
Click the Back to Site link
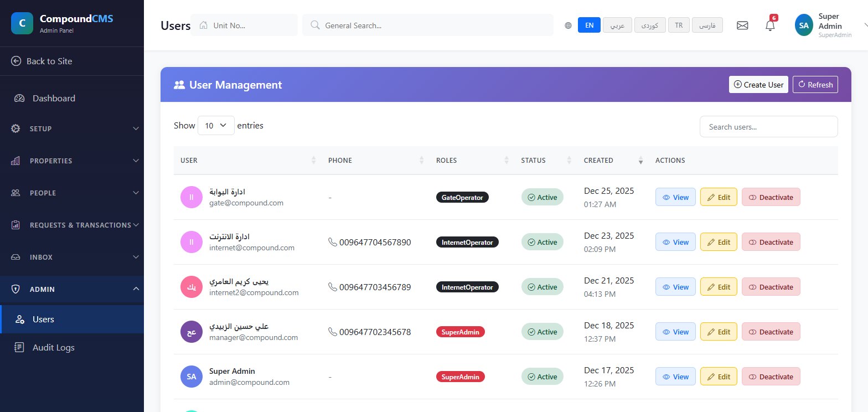pyautogui.click(x=72, y=61)
